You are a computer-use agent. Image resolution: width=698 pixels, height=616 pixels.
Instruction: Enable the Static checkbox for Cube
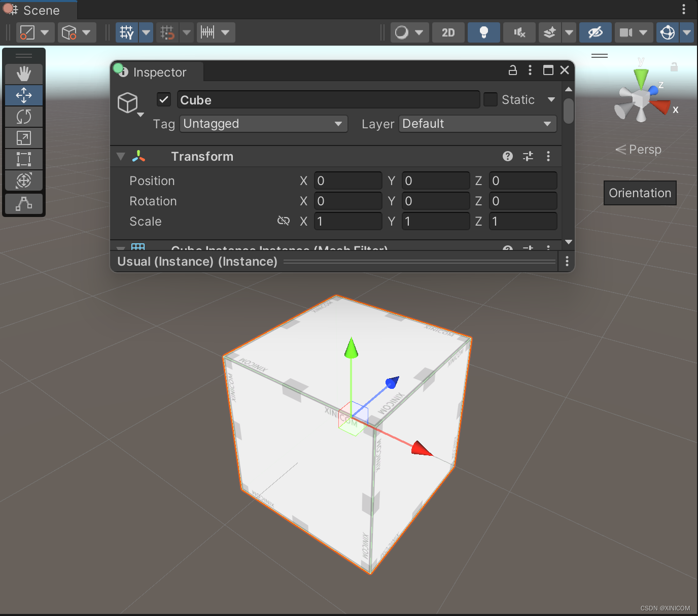pyautogui.click(x=490, y=99)
